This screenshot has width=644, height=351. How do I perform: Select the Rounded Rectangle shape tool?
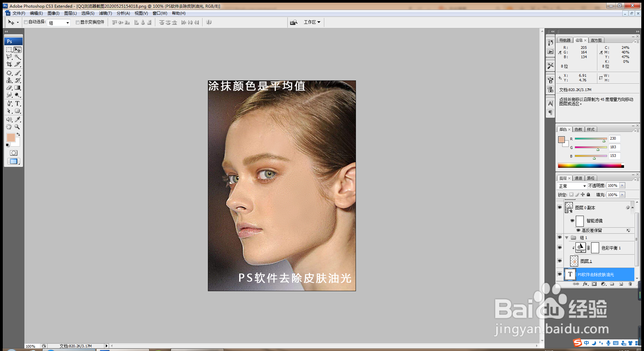[x=18, y=111]
